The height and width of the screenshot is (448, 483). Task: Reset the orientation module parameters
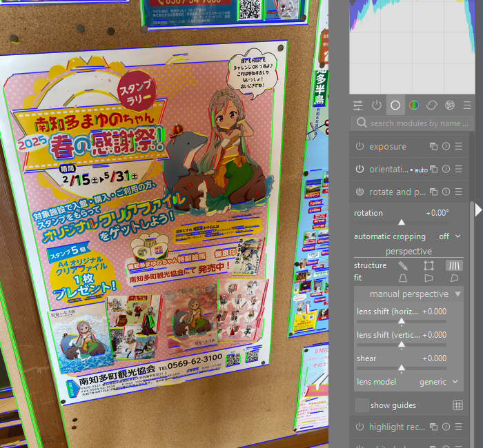click(x=446, y=170)
